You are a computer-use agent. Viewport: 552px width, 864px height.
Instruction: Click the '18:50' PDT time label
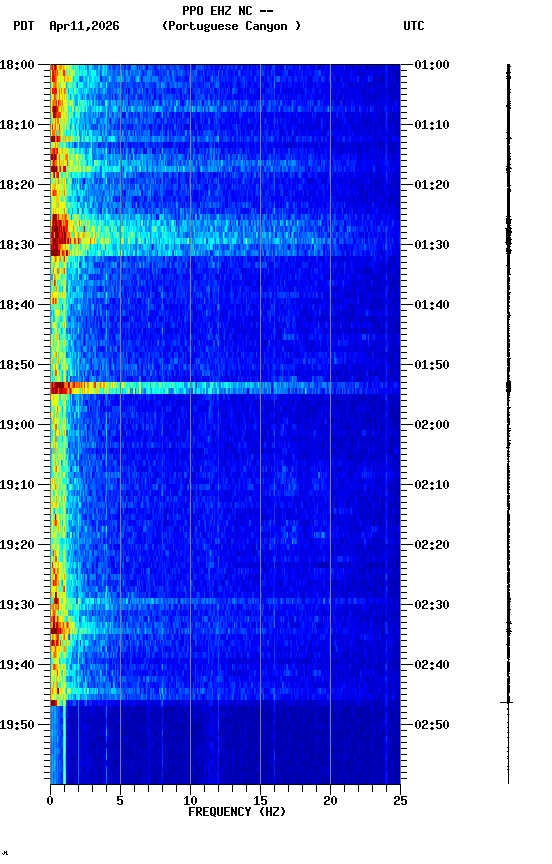17,365
